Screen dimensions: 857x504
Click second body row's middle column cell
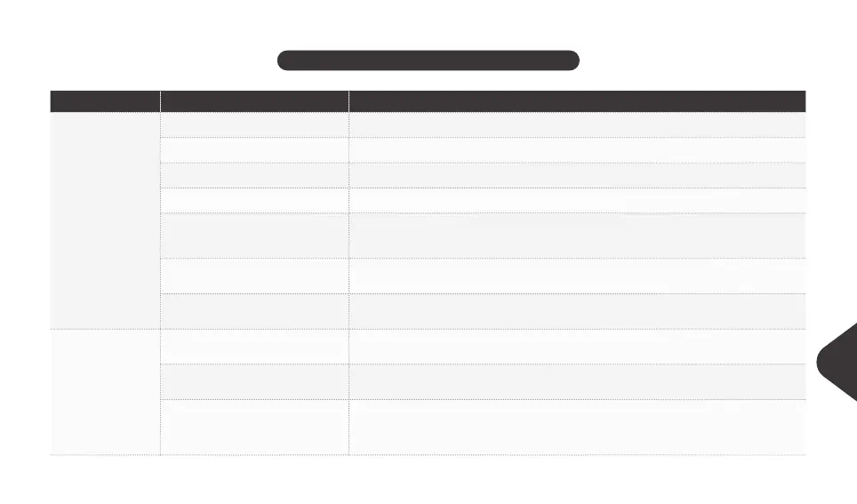pyautogui.click(x=254, y=150)
